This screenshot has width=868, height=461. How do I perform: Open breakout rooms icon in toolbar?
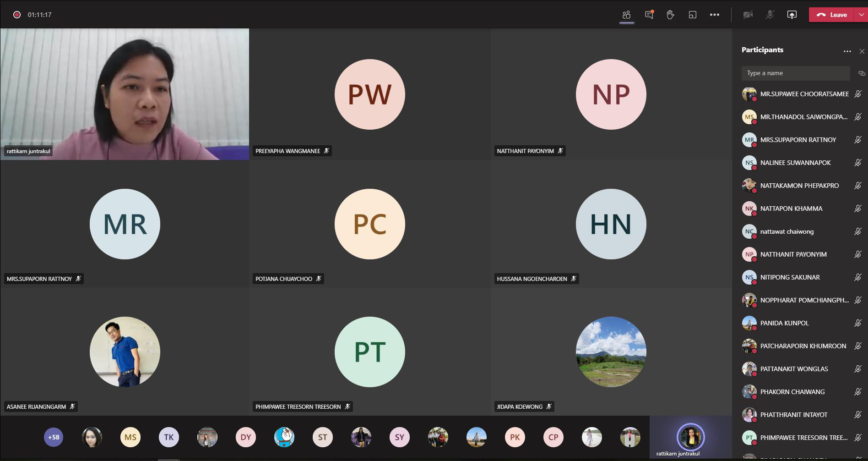point(693,15)
